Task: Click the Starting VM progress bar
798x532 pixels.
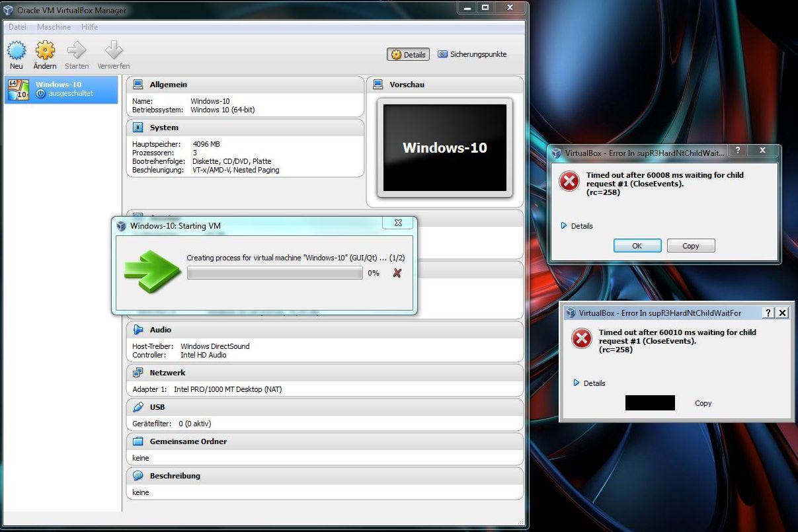Action: click(x=275, y=273)
